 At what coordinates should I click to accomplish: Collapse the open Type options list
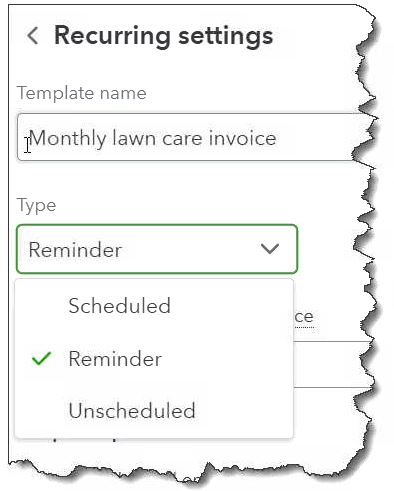tap(270, 249)
